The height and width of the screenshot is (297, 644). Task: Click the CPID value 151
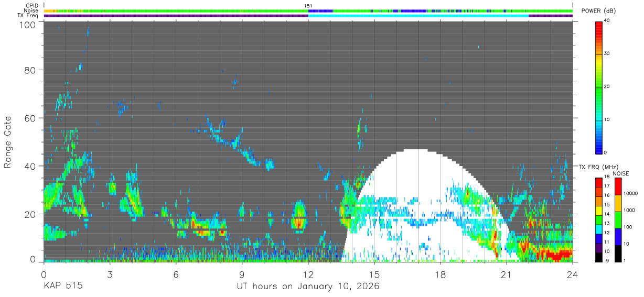[x=308, y=6]
